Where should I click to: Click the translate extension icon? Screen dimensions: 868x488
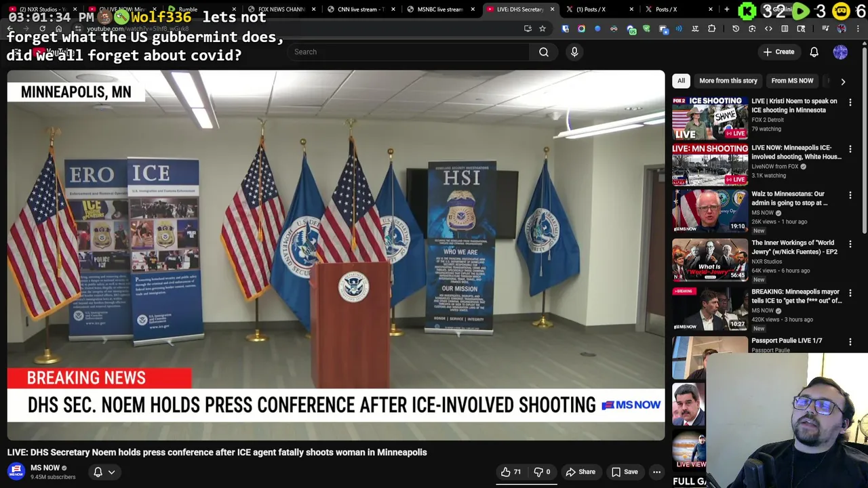coord(695,28)
